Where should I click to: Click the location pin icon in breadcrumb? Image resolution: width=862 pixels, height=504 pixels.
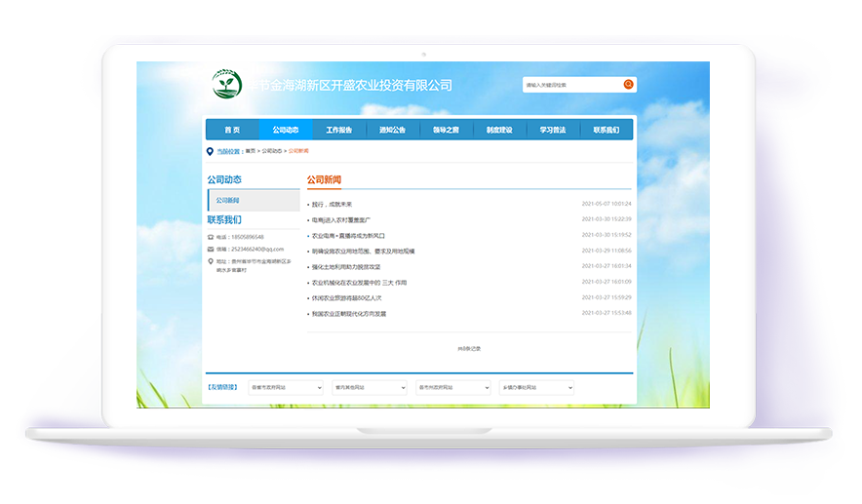click(210, 151)
